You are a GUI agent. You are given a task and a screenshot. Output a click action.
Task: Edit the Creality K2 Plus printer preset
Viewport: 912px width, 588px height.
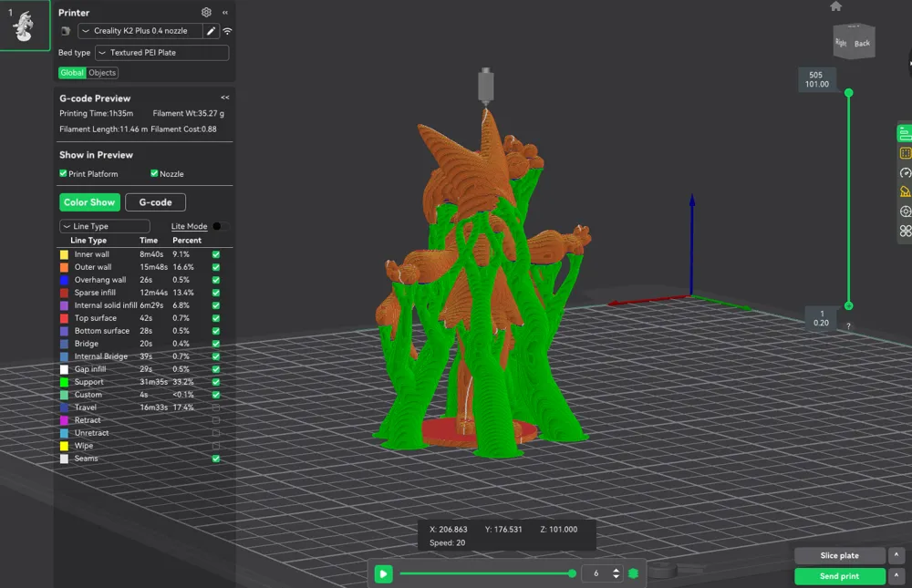coord(212,31)
